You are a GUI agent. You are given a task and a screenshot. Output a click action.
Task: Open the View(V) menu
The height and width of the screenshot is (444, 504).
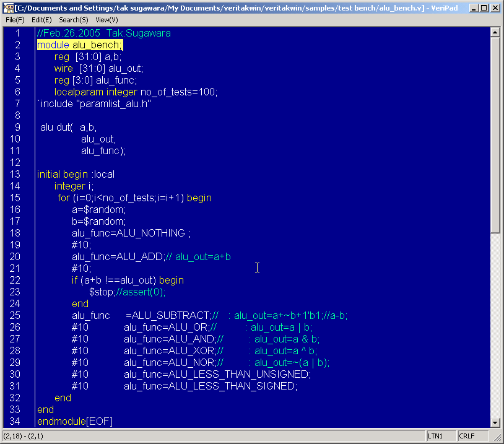click(x=106, y=20)
